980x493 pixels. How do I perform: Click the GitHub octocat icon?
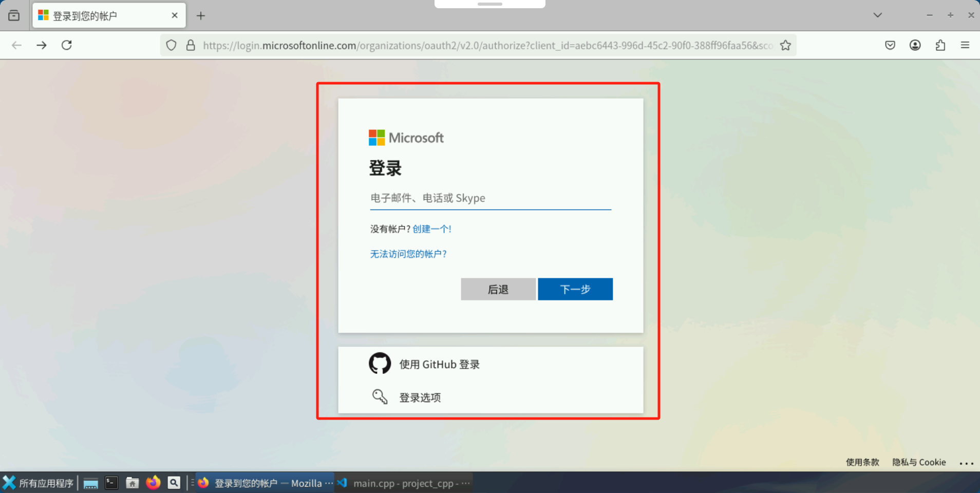pyautogui.click(x=380, y=364)
